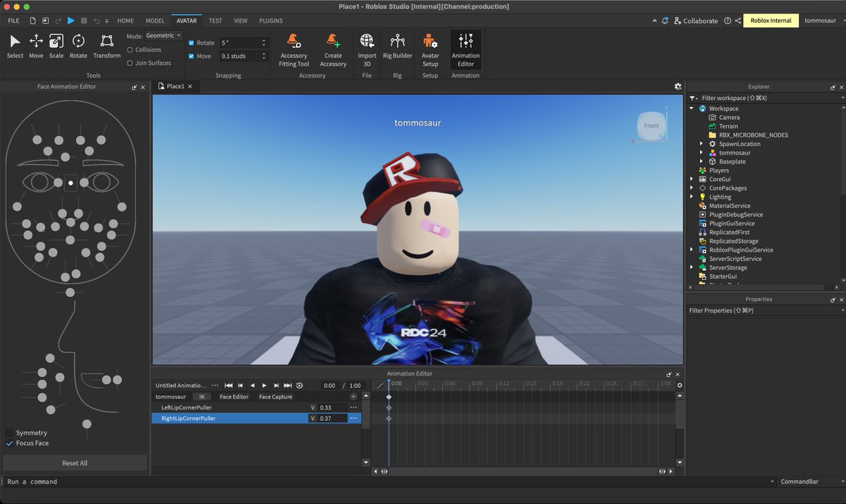
Task: Toggle animation looping button
Action: point(300,386)
